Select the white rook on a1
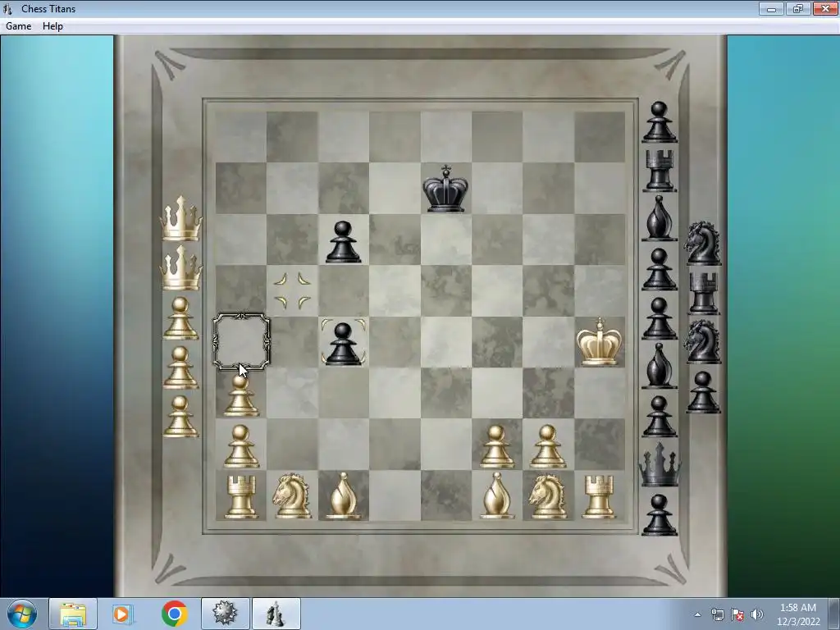The width and height of the screenshot is (840, 630). [x=241, y=496]
